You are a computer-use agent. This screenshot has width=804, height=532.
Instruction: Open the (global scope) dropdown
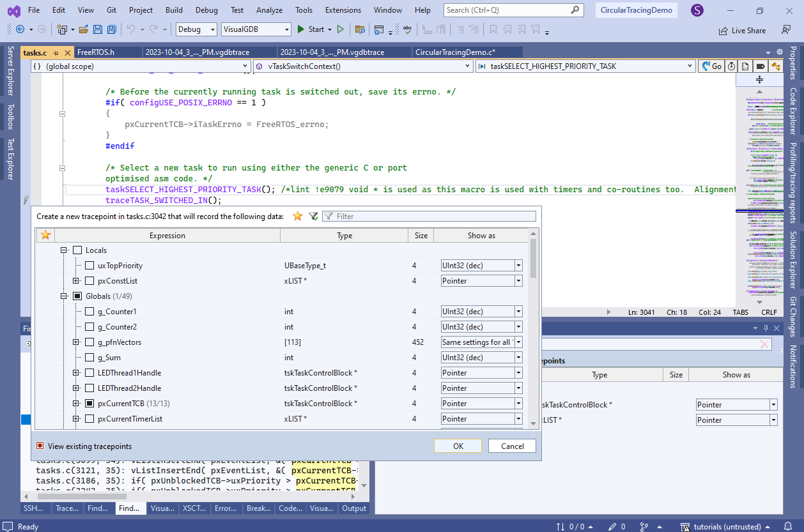[x=140, y=66]
